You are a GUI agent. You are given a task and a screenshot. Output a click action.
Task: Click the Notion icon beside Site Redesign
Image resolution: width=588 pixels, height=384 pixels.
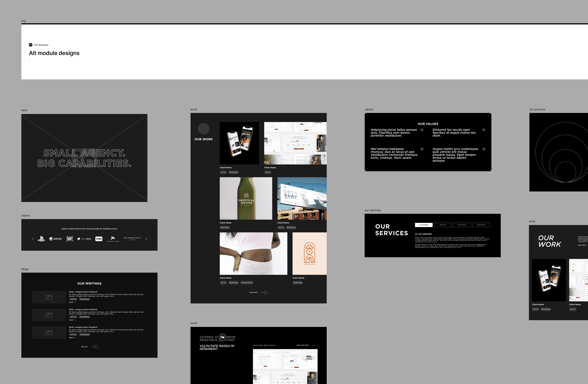point(31,45)
